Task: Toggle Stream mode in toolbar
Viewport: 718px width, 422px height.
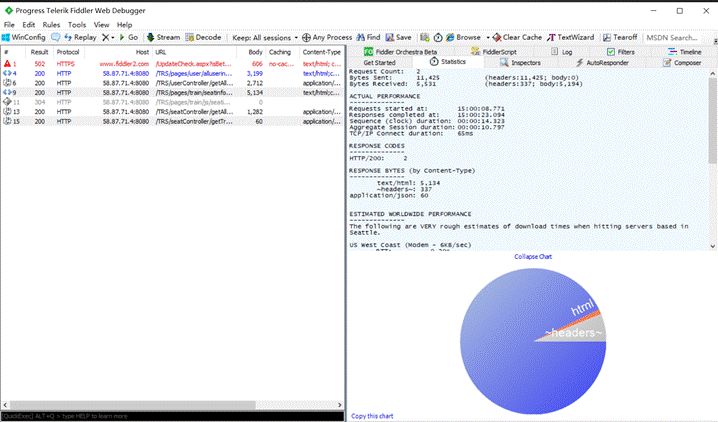Action: click(163, 38)
